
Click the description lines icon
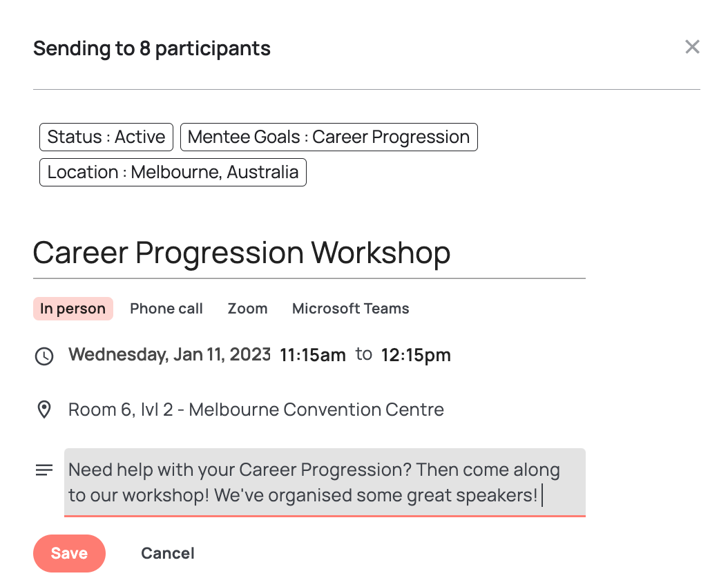[44, 470]
